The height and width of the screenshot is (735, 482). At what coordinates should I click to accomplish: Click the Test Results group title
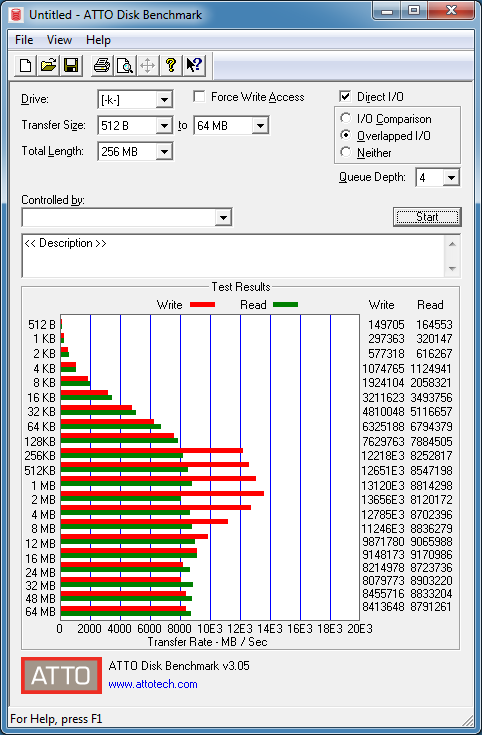tap(241, 286)
